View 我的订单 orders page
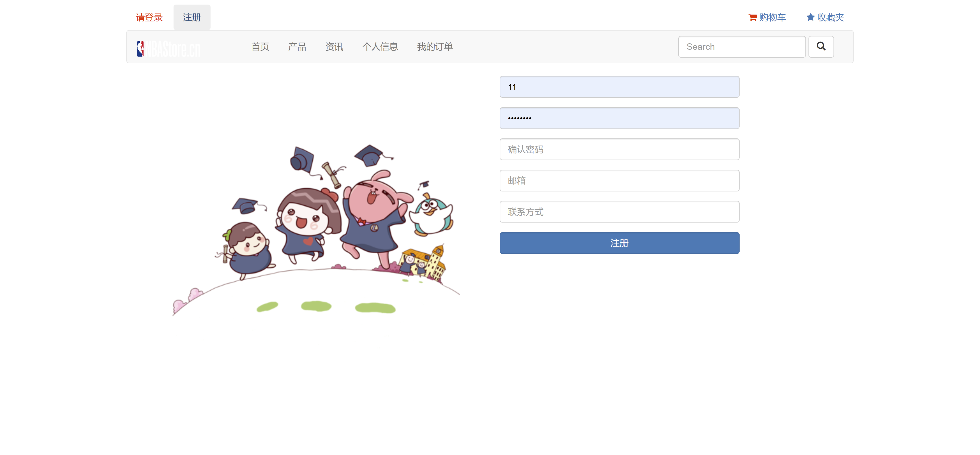The height and width of the screenshot is (455, 980). [435, 47]
